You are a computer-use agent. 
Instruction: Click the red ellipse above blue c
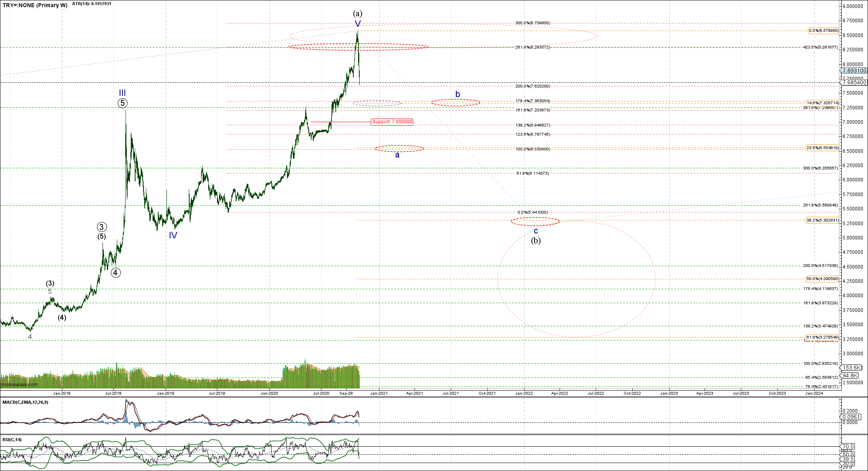click(x=535, y=222)
